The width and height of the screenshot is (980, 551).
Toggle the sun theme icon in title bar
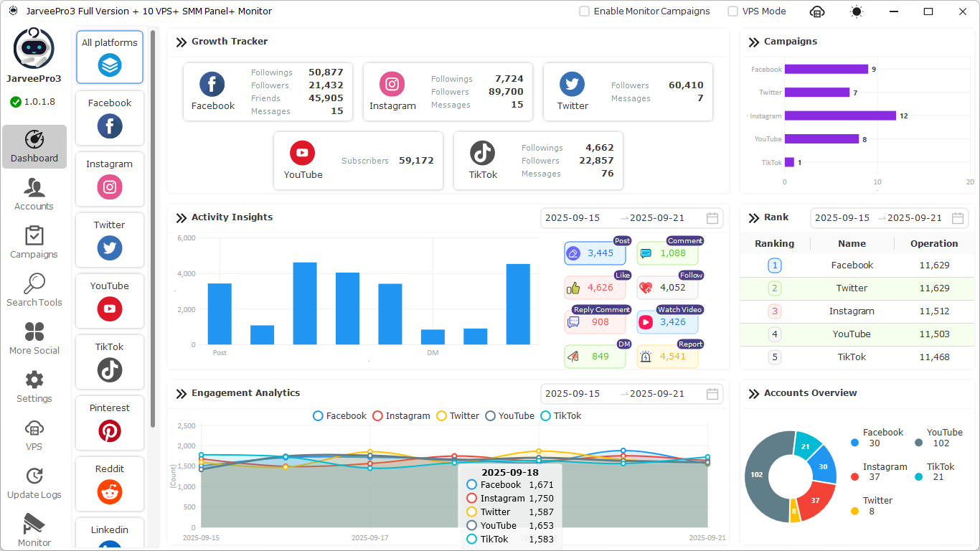[857, 11]
